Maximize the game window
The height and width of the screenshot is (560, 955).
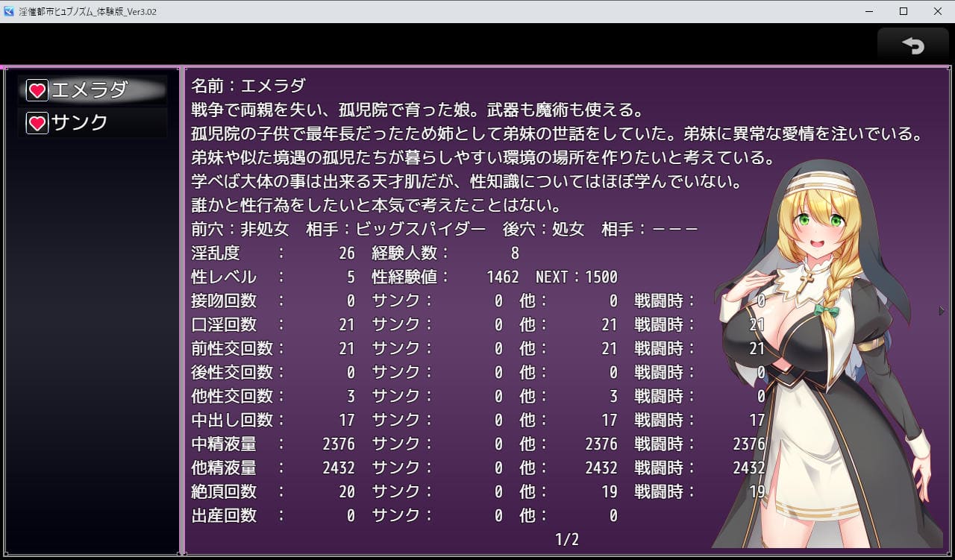(x=904, y=11)
